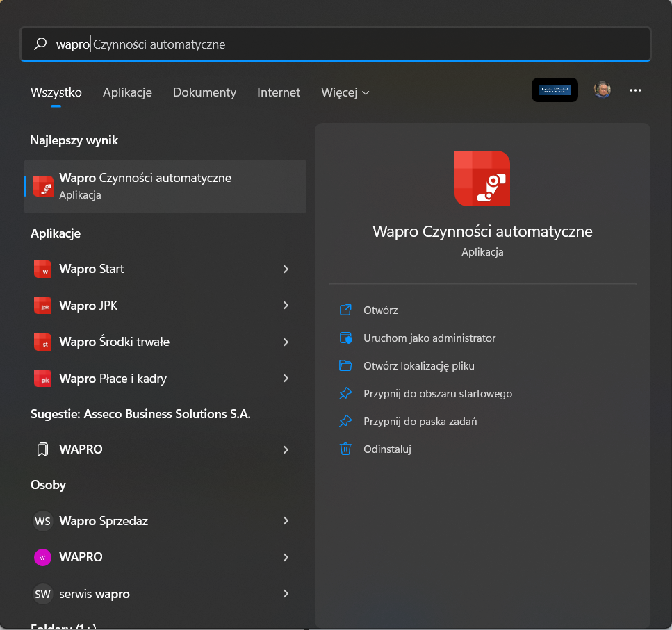Expand Wapro Płace i kadry options arrow
Screen dimensions: 672x630
286,378
